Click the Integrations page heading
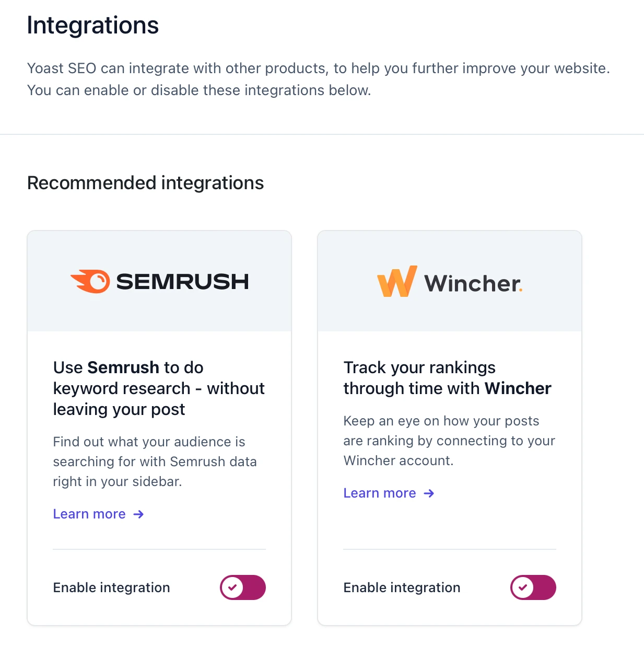 [x=93, y=25]
